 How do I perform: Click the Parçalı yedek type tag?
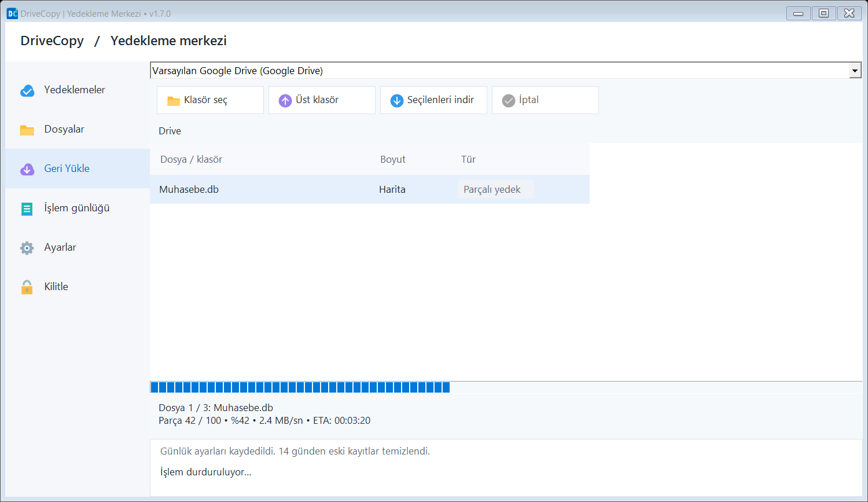(495, 189)
